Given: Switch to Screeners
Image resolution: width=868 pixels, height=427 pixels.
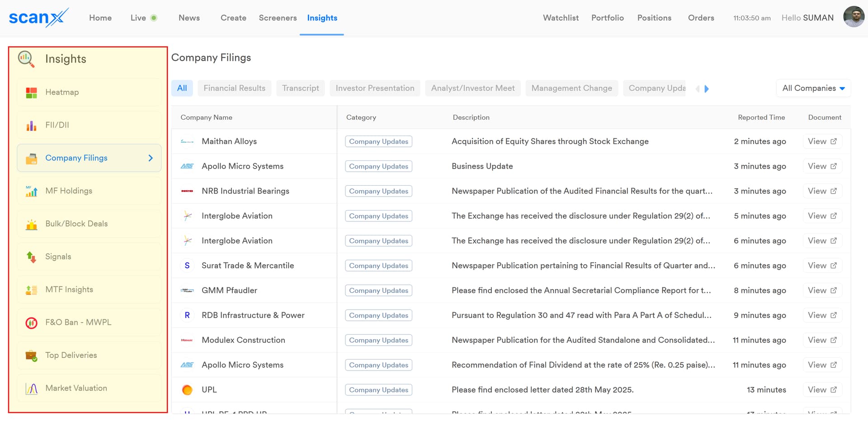Looking at the screenshot, I should tap(278, 18).
